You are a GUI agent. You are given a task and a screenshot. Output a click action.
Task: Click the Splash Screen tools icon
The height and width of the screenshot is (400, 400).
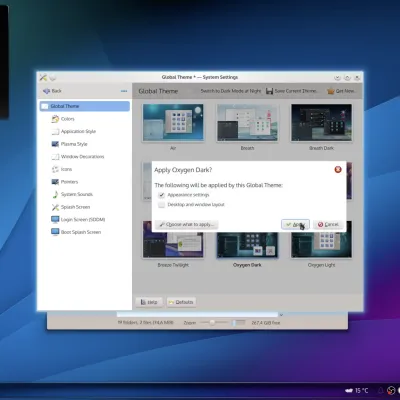tap(55, 207)
